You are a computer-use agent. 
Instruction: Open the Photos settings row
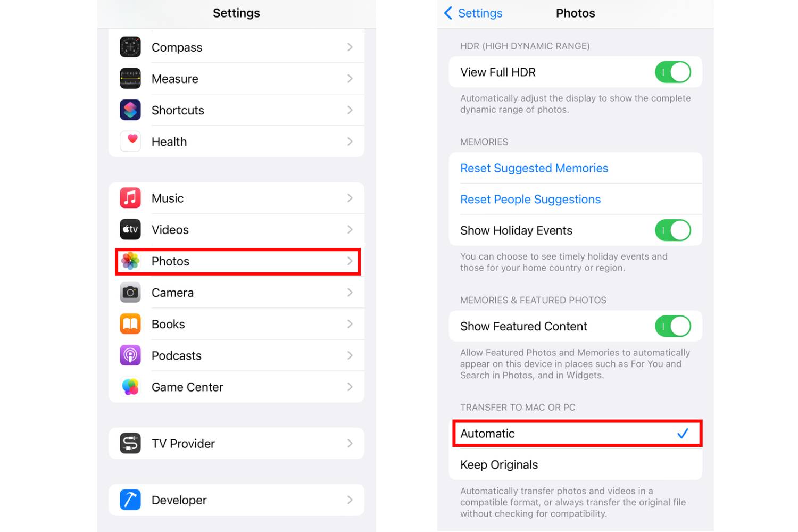pos(238,261)
